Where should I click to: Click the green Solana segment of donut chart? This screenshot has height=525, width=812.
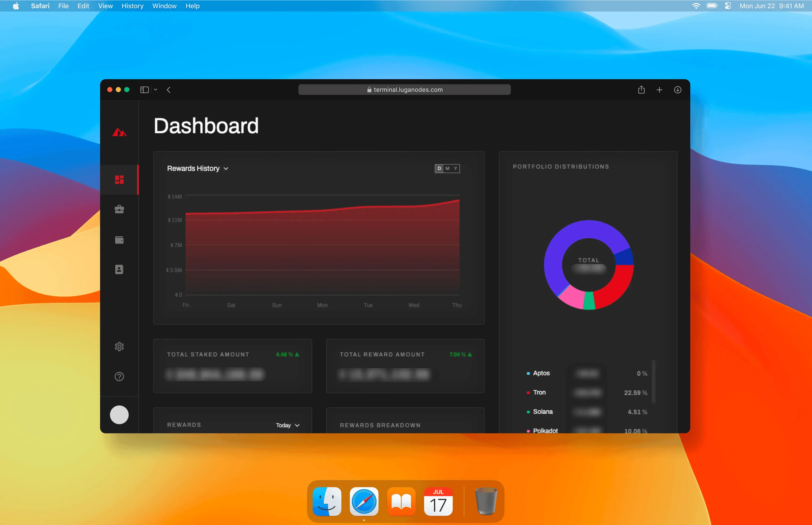pyautogui.click(x=589, y=301)
